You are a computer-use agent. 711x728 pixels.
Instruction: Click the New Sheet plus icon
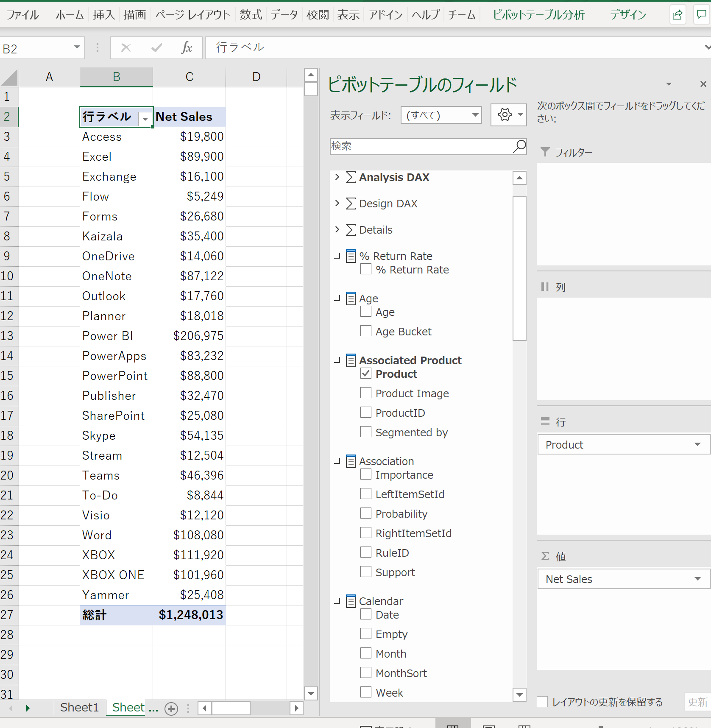(x=171, y=708)
